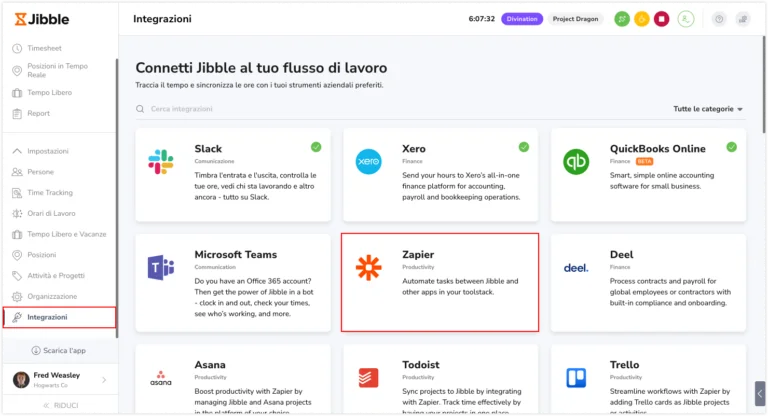The image size is (768, 416).
Task: Click the Xero card title
Action: (x=413, y=148)
